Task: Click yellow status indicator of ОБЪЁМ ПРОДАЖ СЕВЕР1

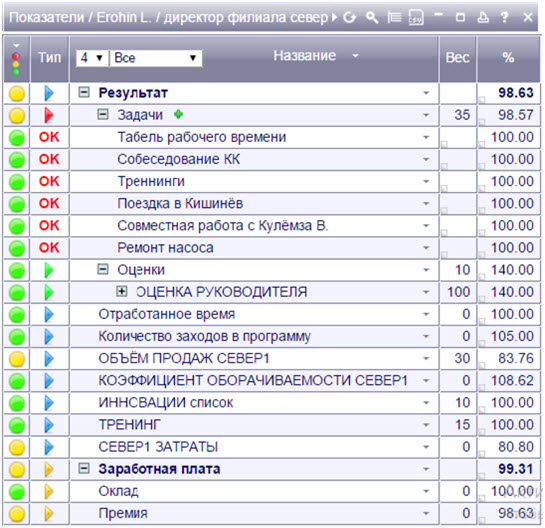Action: 17,359
